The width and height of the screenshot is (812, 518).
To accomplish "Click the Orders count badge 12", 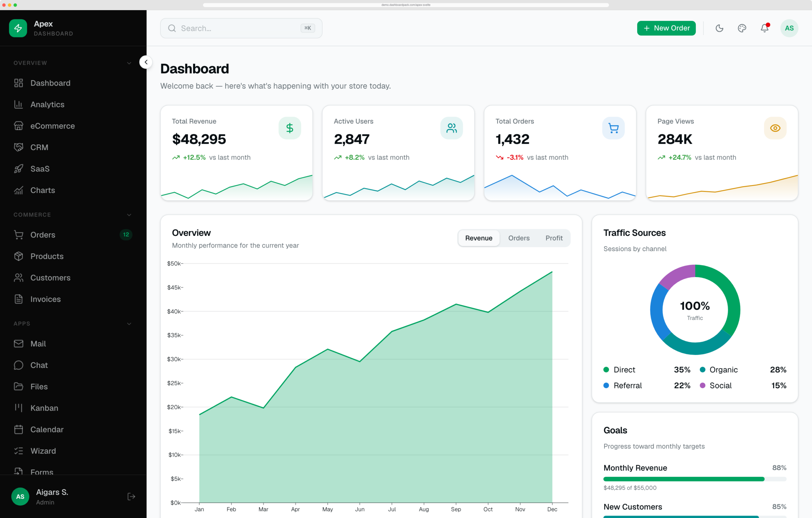I will [x=126, y=235].
